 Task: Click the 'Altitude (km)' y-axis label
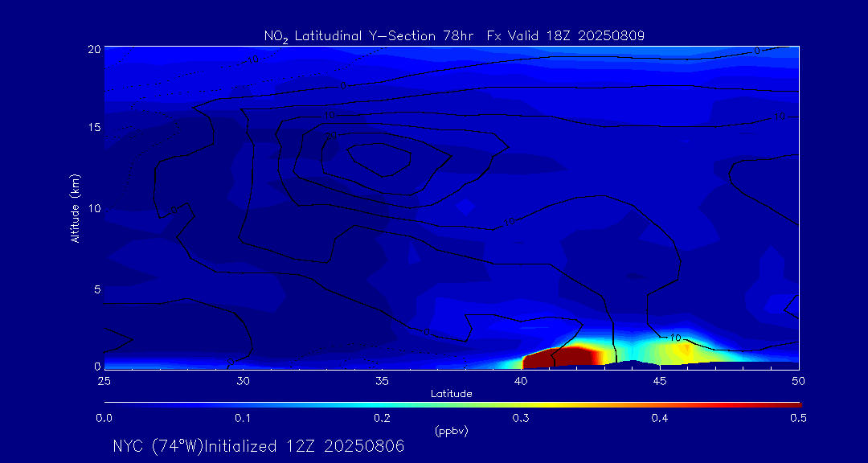[75, 208]
